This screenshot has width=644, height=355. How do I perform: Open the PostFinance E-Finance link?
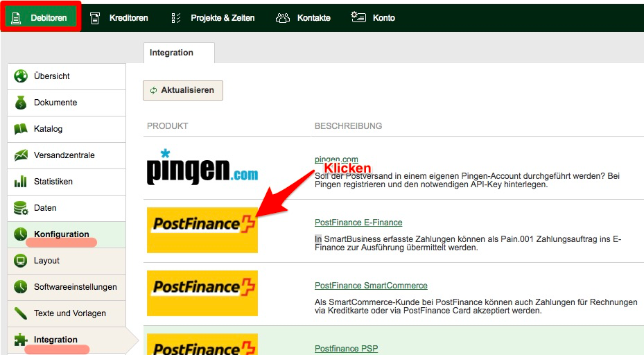pos(358,223)
